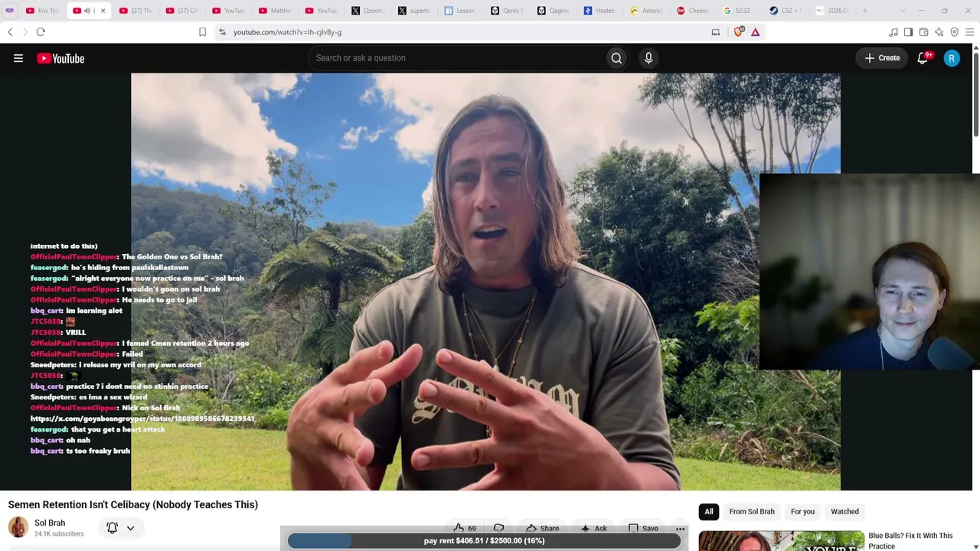The width and height of the screenshot is (980, 551).
Task: Click the pay rent progress bar
Action: pos(484,541)
